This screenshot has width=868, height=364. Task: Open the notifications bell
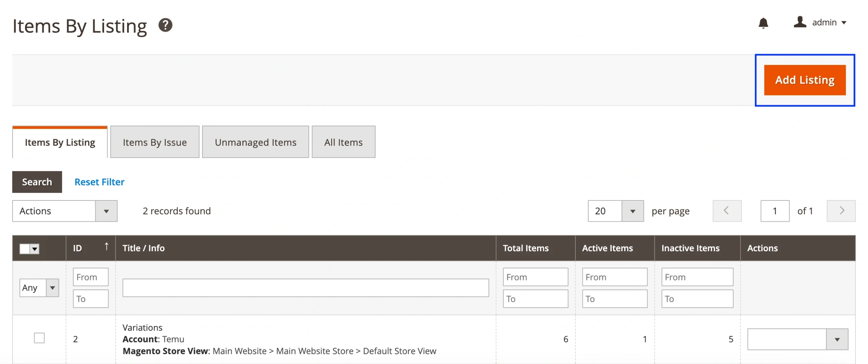pos(763,23)
